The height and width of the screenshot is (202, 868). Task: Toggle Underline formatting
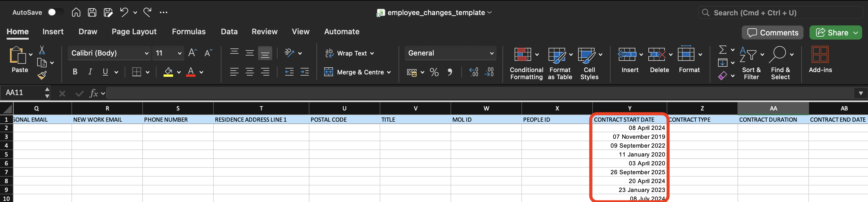click(x=105, y=72)
